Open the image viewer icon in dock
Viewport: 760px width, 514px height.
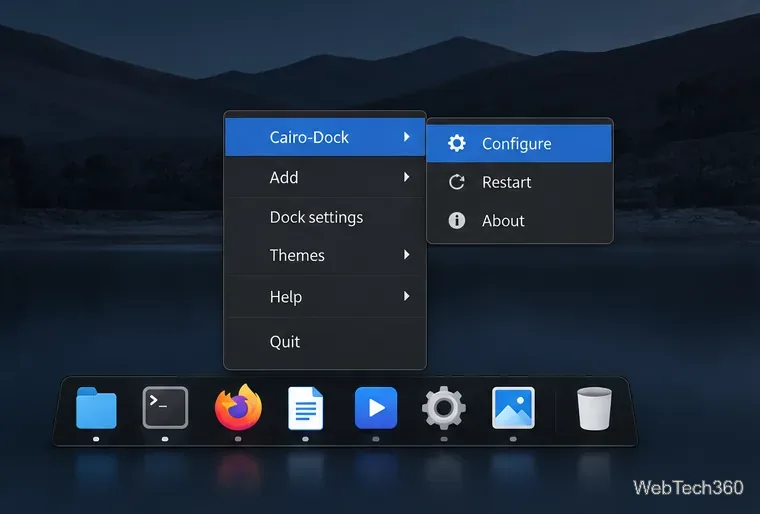(x=513, y=408)
